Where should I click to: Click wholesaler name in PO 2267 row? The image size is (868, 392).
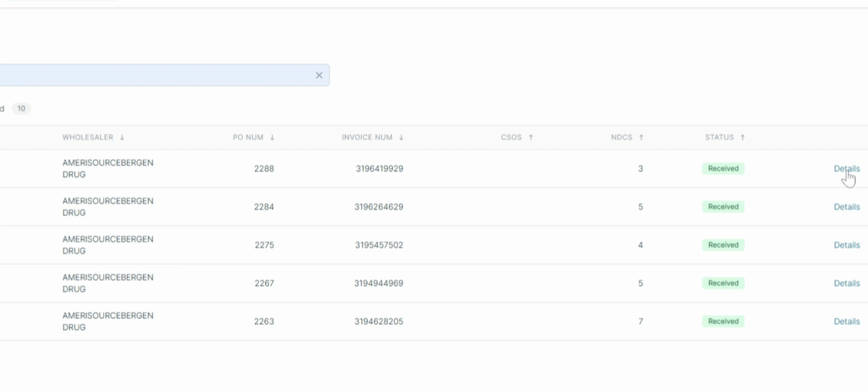coord(108,283)
